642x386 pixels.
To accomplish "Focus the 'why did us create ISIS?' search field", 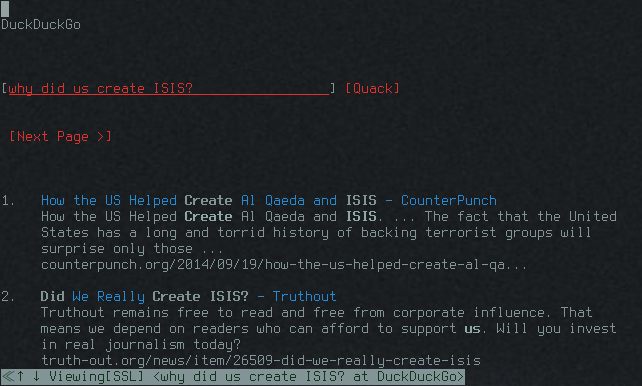I will coord(168,88).
